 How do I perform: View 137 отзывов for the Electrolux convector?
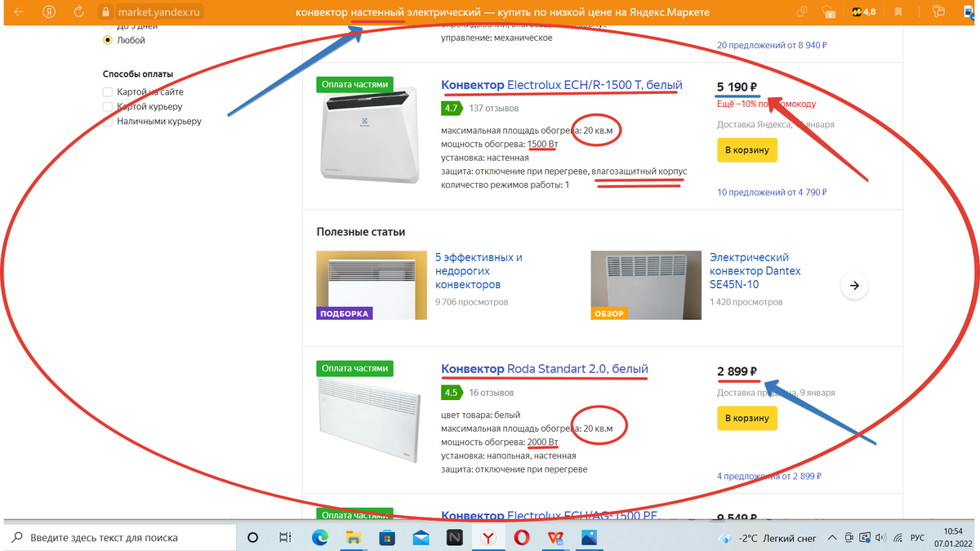[x=493, y=108]
